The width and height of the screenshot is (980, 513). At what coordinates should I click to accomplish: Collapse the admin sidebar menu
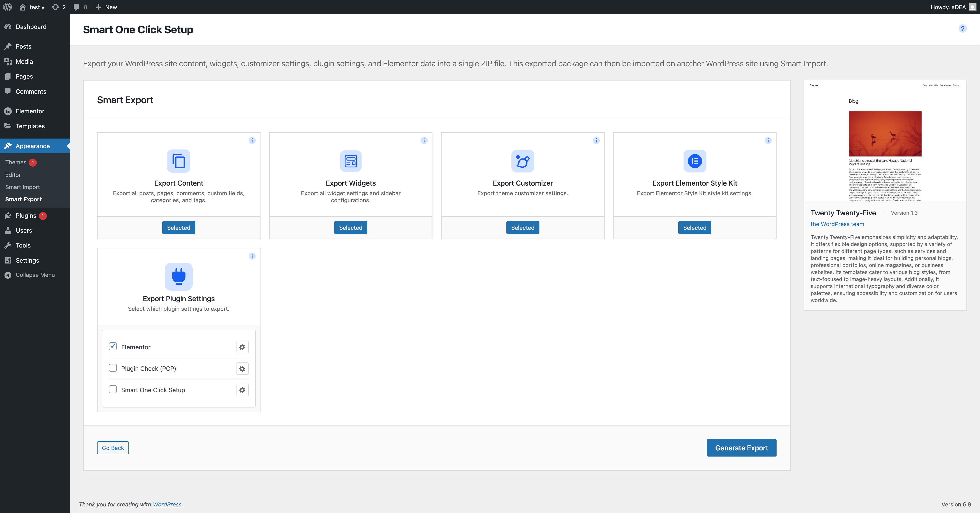(x=35, y=274)
